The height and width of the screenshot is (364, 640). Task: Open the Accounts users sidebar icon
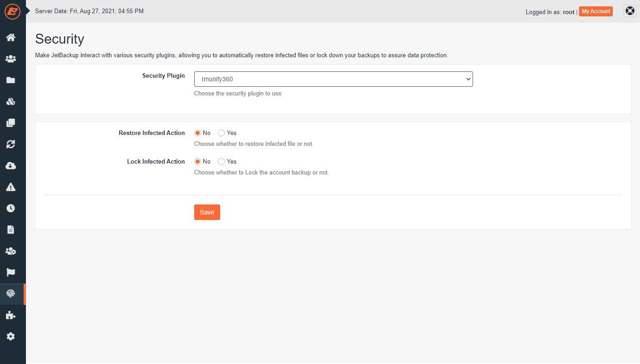pos(10,59)
